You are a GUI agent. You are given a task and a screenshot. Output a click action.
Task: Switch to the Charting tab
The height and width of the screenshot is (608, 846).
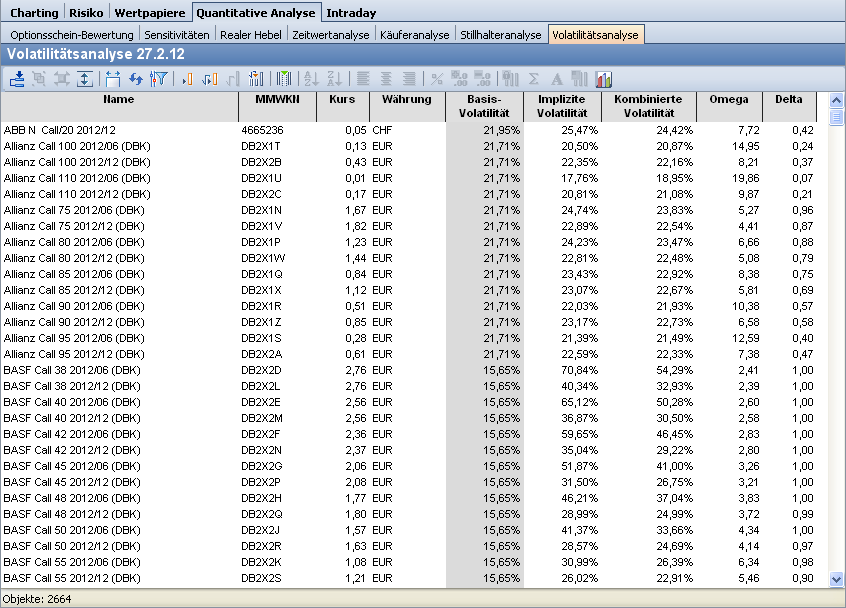(34, 13)
